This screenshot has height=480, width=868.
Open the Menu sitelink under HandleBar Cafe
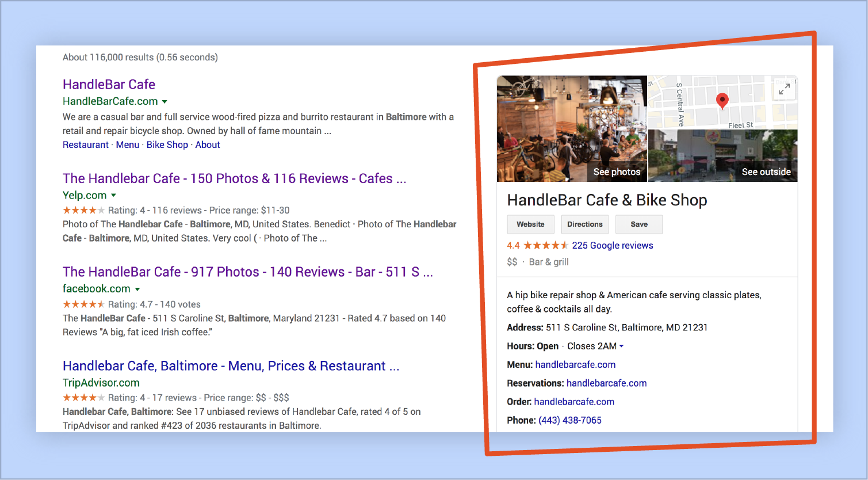(x=128, y=145)
